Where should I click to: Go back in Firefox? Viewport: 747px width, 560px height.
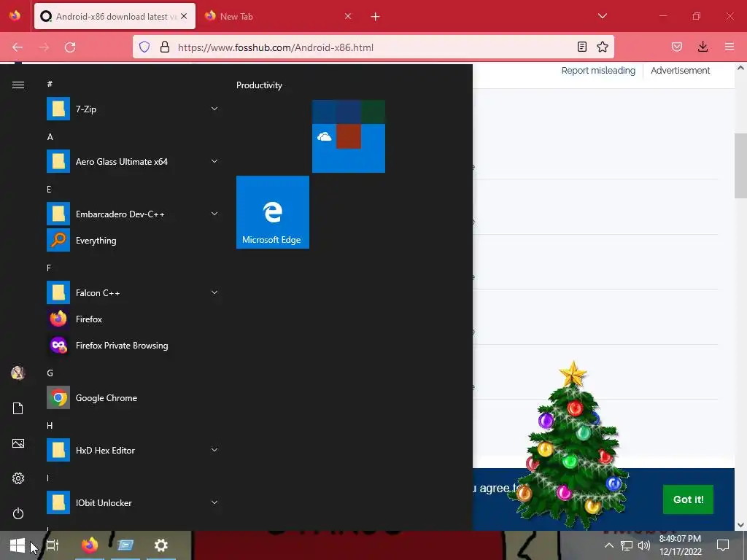pyautogui.click(x=18, y=47)
